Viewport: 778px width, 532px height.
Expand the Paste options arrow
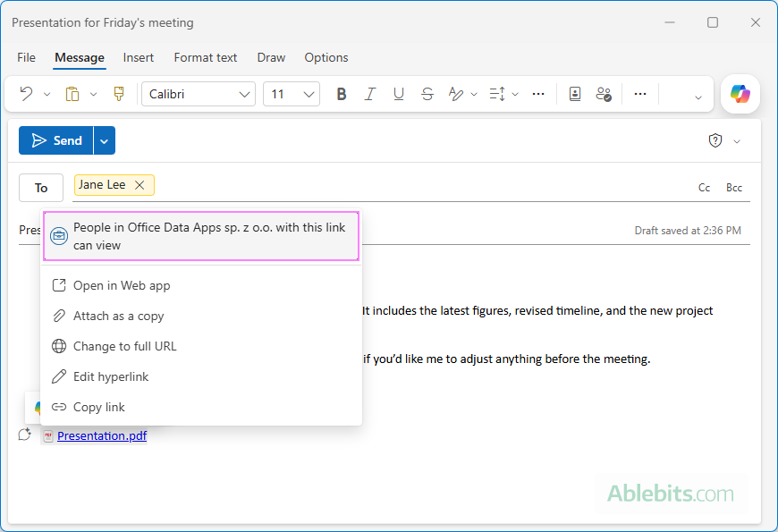coord(93,94)
